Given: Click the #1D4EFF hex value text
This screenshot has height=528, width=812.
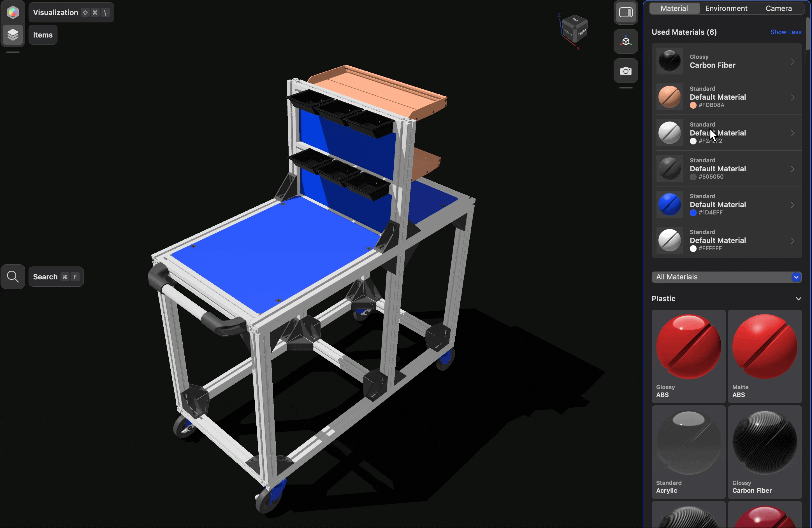Looking at the screenshot, I should (x=710, y=213).
